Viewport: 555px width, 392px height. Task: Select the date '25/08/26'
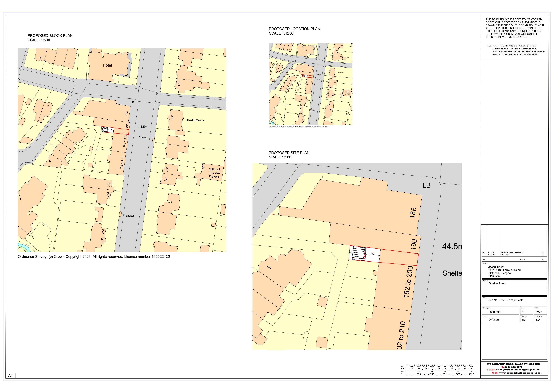click(494, 320)
